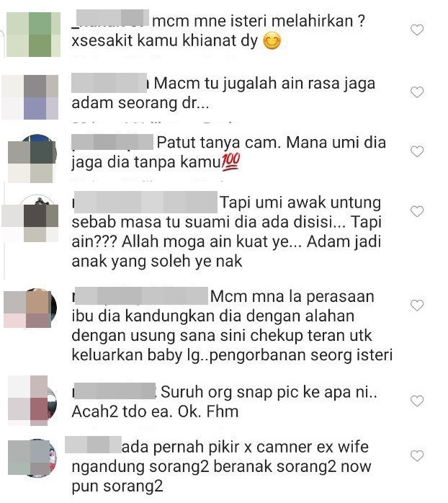This screenshot has width=448, height=503.
Task: Open avatar beside 'ada pernah pikir' comment
Action: pos(32,458)
